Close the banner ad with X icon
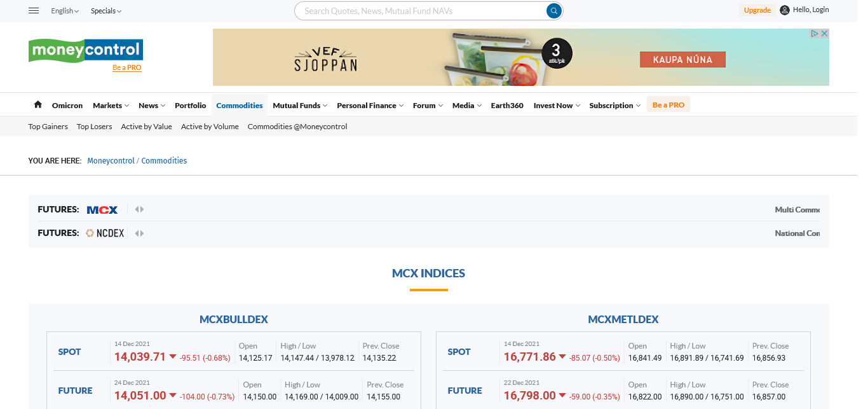The image size is (868, 409). [824, 34]
